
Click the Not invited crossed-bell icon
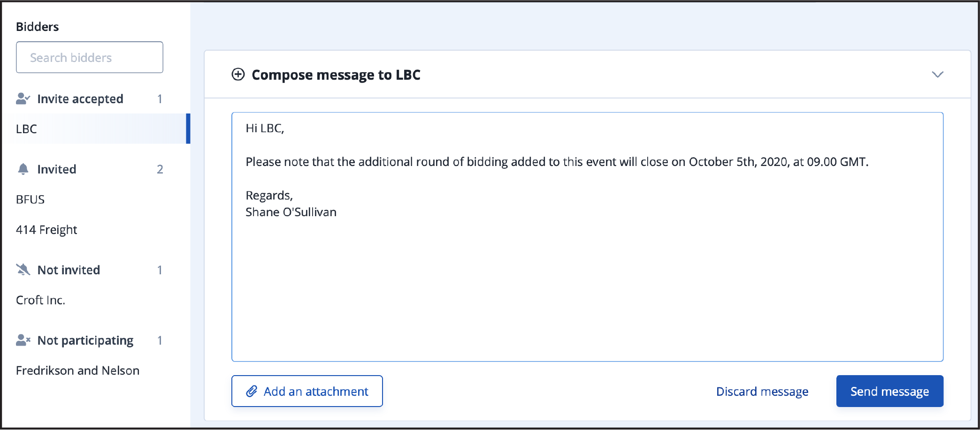point(23,270)
